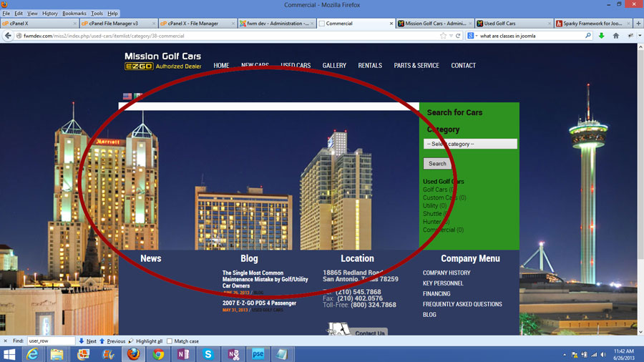Open the Commercial (0) category link

tap(443, 230)
